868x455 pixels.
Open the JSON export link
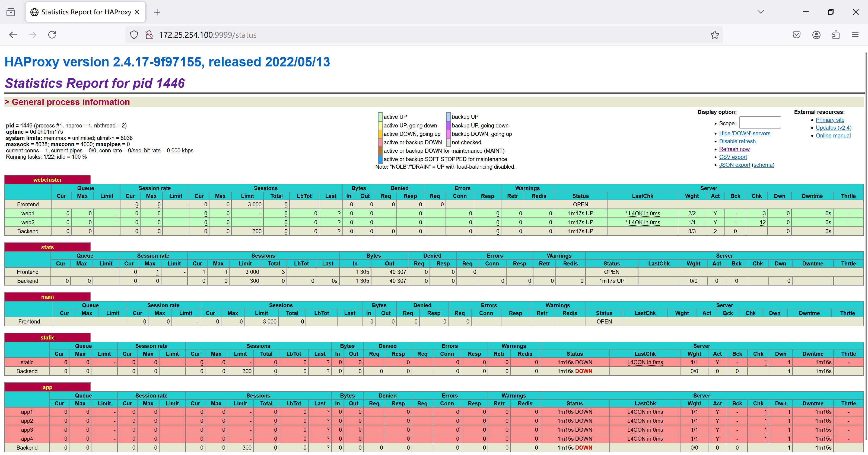[x=735, y=165]
